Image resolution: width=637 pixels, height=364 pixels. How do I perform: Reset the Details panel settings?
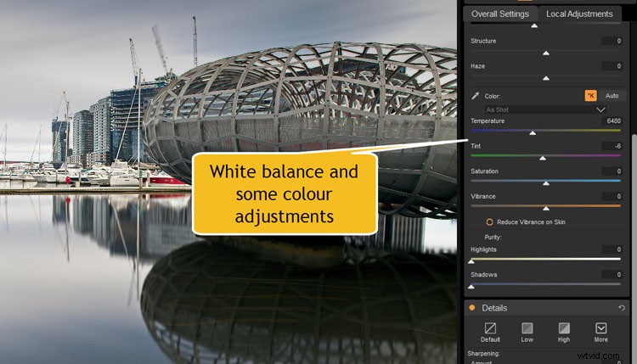click(622, 308)
